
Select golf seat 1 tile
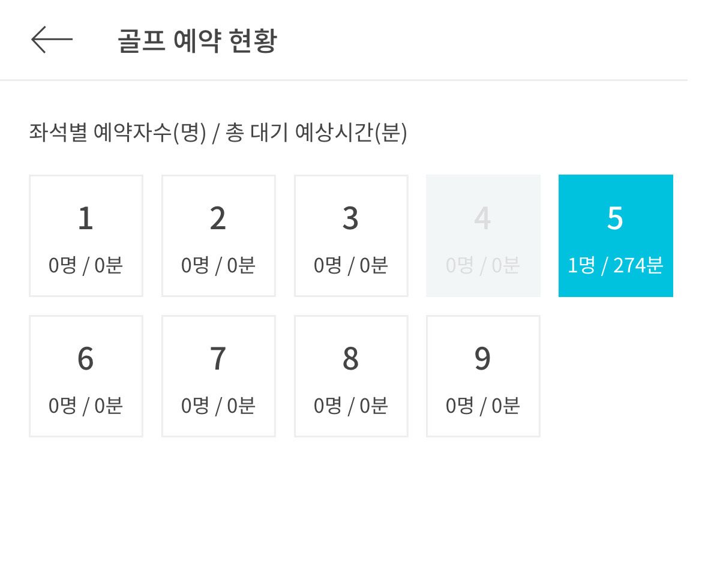tap(86, 236)
